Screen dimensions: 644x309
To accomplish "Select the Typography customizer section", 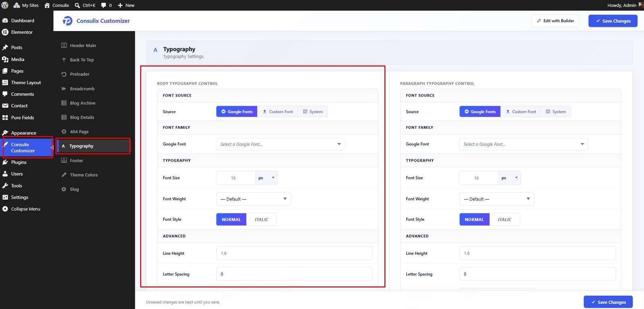I will tap(93, 146).
